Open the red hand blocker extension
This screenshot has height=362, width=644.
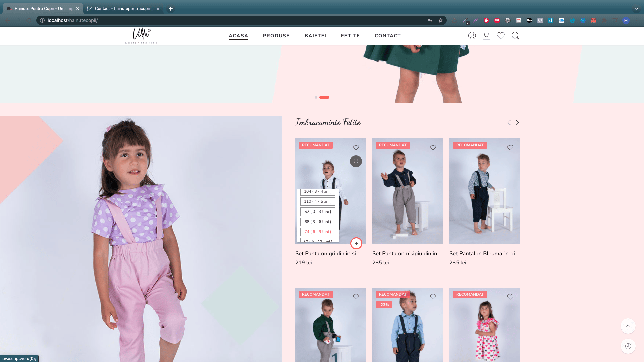click(486, 20)
